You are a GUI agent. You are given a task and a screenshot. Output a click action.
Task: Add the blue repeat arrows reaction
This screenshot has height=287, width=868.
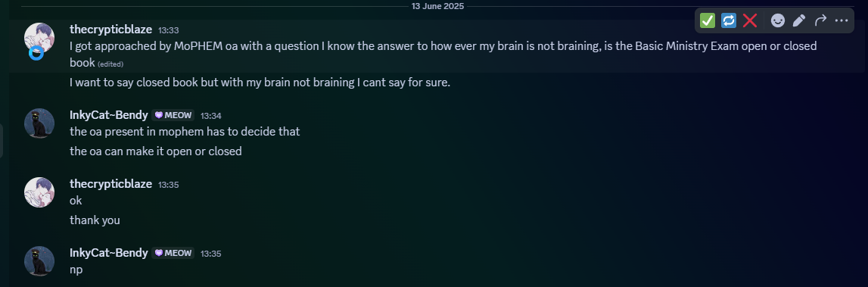click(729, 20)
